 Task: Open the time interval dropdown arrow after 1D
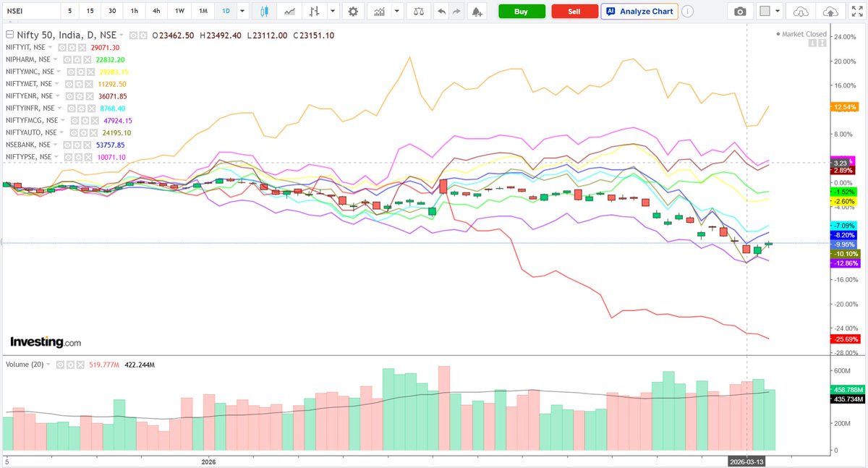[x=242, y=12]
